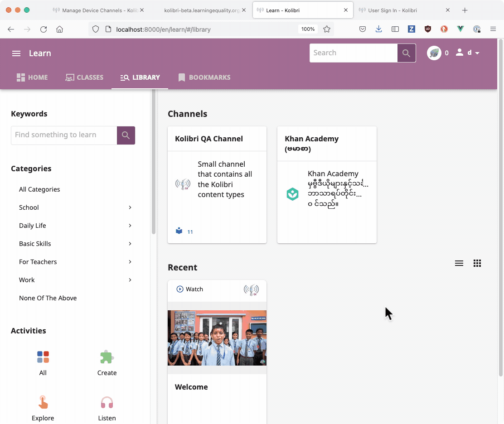The width and height of the screenshot is (504, 424).
Task: Select the Library tab
Action: (x=140, y=77)
